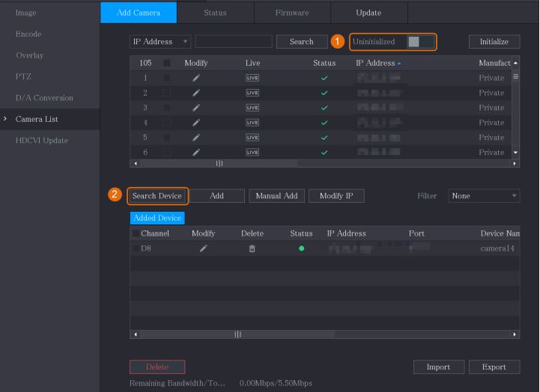Switch to the Add Camera tab
This screenshot has width=540, height=392.
pos(139,13)
